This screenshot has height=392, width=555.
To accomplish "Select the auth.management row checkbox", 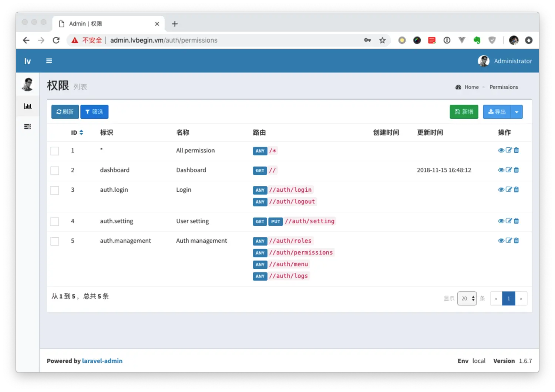I will tap(55, 241).
